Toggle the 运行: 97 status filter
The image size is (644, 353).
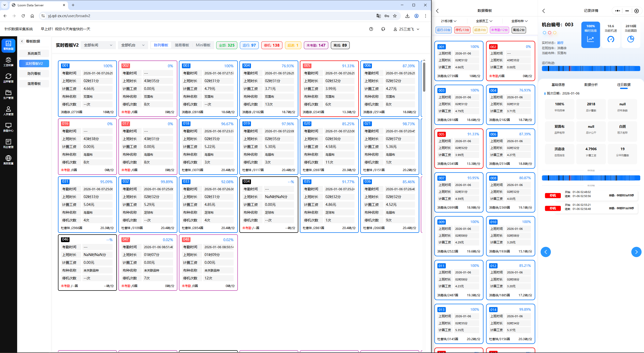pyautogui.click(x=249, y=45)
